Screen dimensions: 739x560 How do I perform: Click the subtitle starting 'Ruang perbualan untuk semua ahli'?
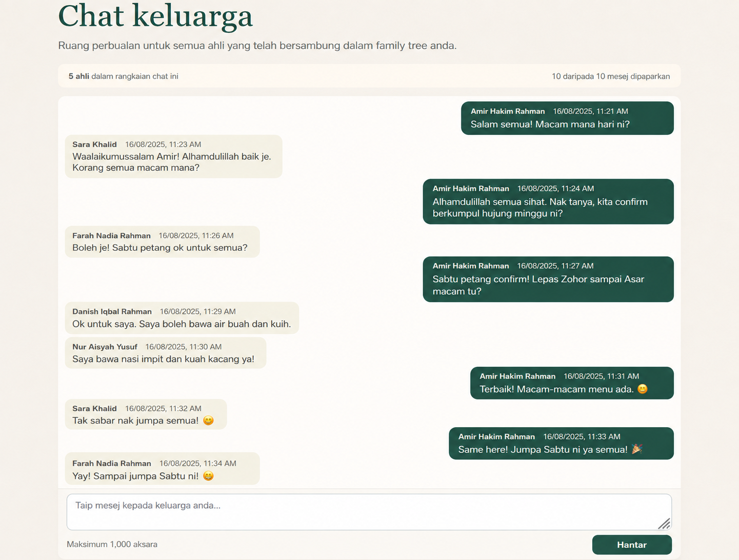pyautogui.click(x=257, y=46)
